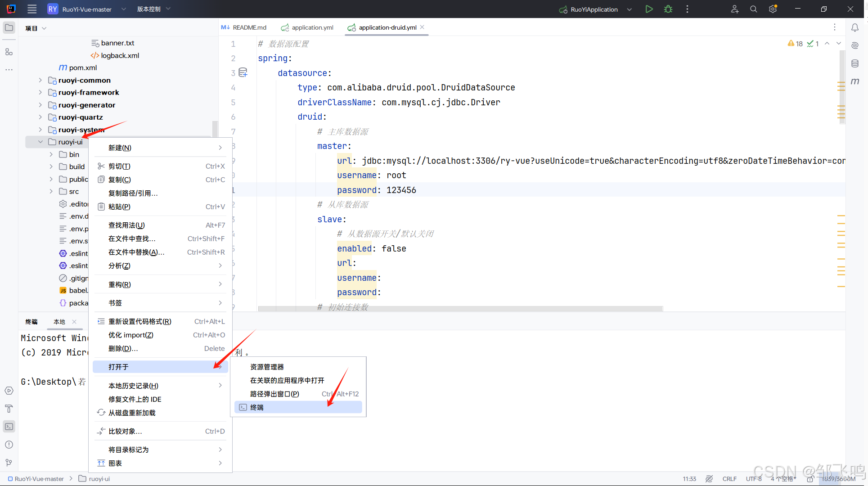Expand the ruoyi-common module
Image resolution: width=868 pixels, height=486 pixels.
click(40, 80)
